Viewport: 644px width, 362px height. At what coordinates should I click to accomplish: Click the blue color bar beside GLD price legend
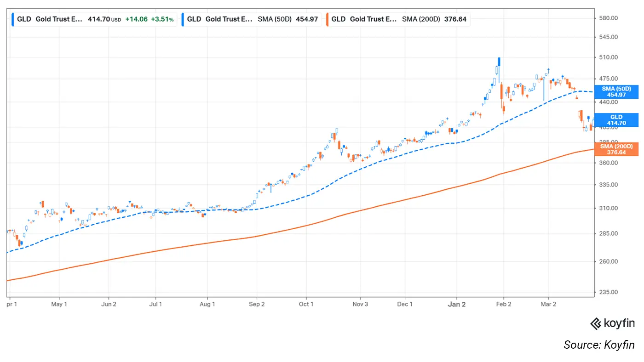13,19
